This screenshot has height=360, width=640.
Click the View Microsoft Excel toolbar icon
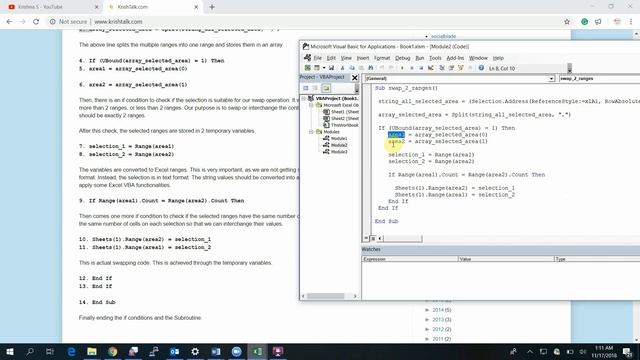pos(308,68)
